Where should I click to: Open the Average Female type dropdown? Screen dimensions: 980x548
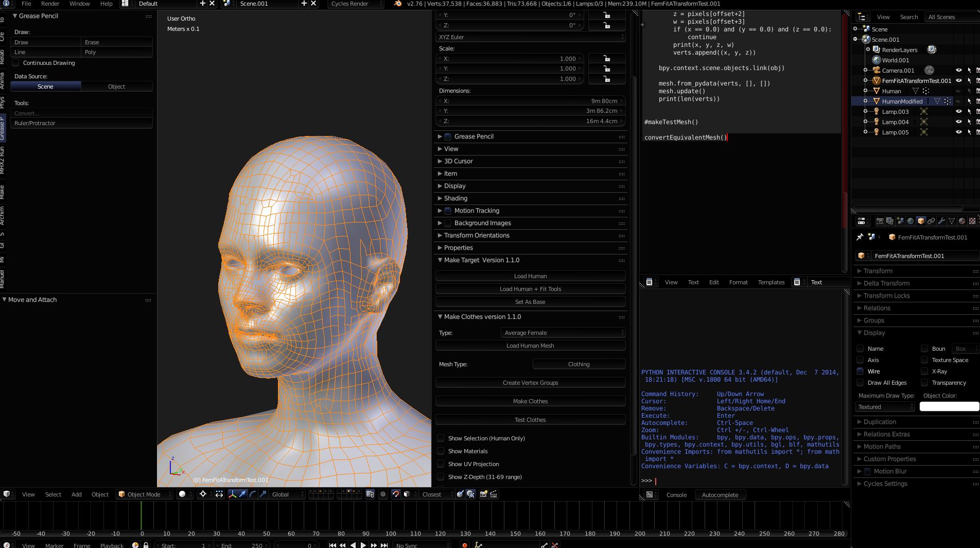(563, 333)
